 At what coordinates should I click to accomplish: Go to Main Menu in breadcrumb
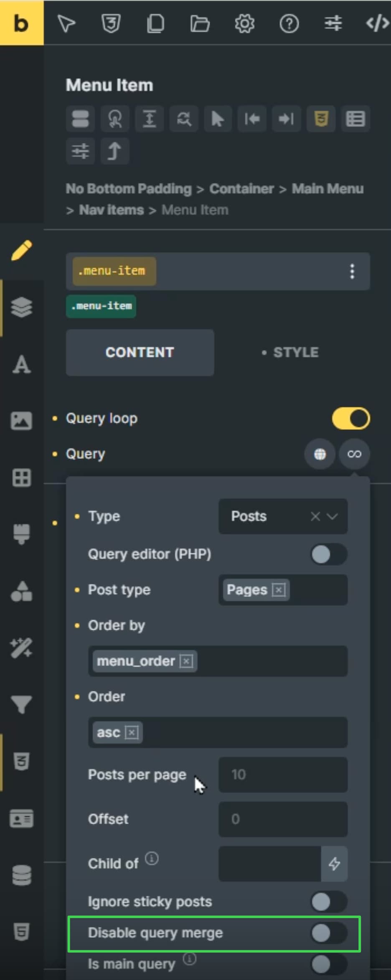click(328, 189)
